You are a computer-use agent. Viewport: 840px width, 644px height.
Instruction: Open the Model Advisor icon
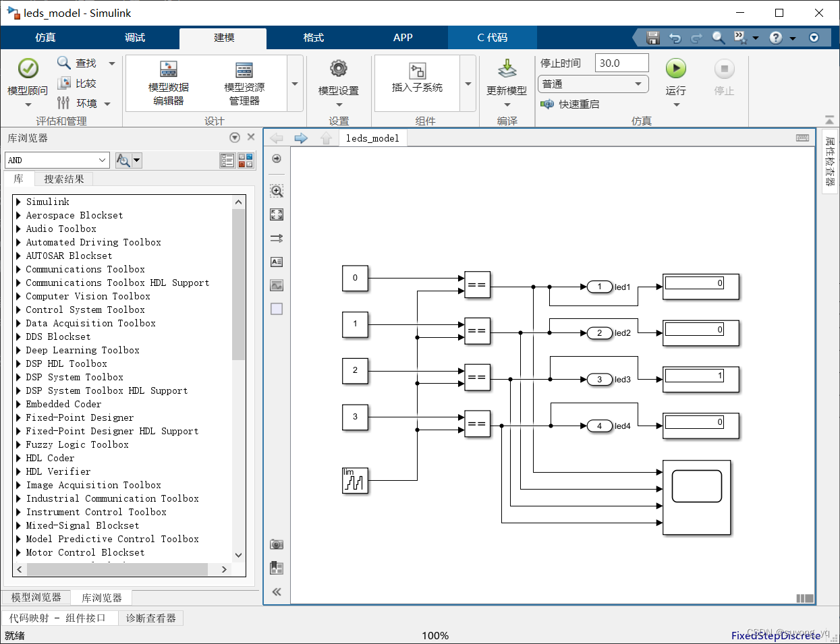click(x=28, y=68)
